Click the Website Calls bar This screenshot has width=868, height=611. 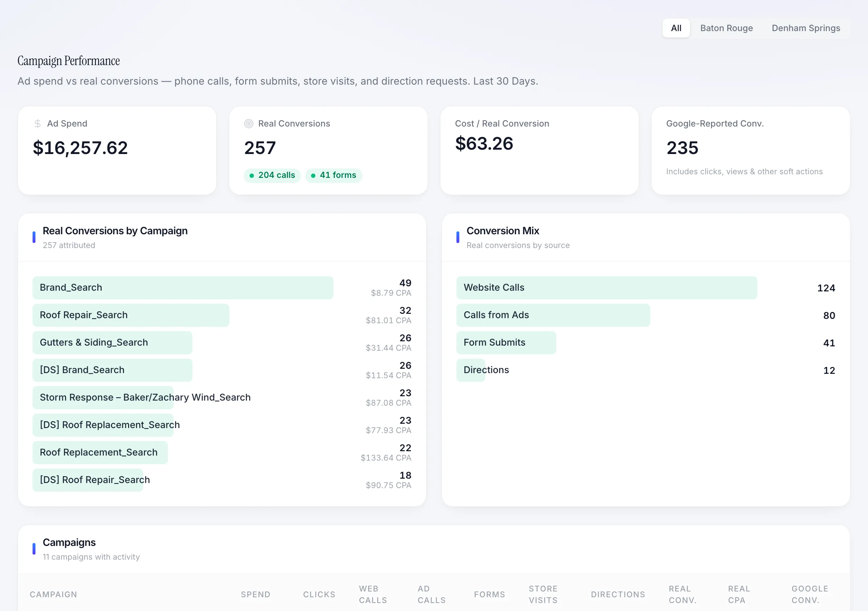[x=607, y=287]
